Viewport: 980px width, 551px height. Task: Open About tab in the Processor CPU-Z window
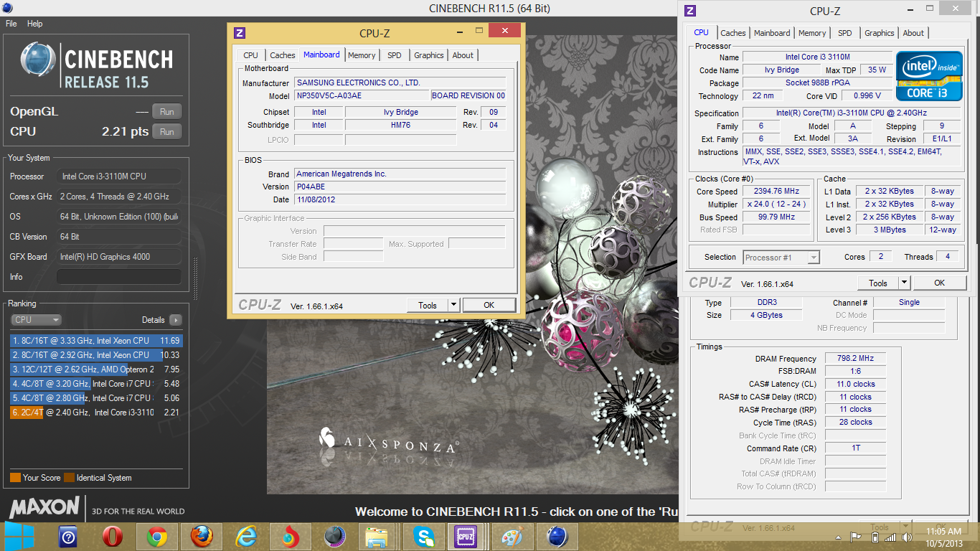coord(913,33)
